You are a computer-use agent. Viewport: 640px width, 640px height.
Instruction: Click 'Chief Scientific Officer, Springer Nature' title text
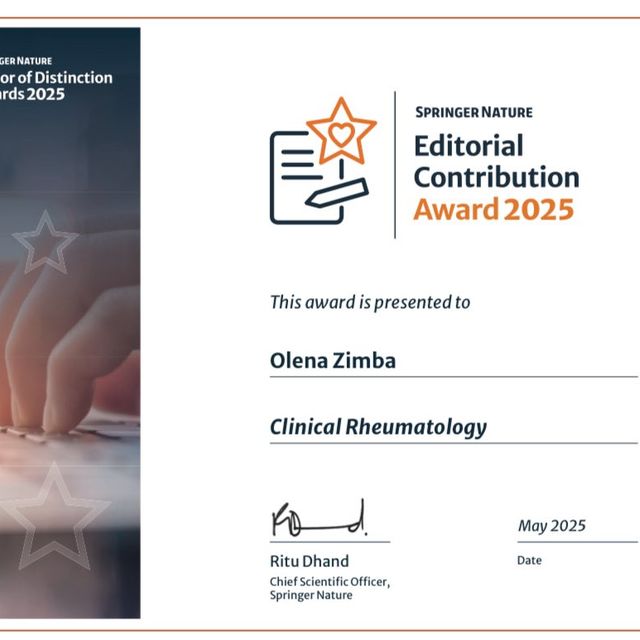(x=329, y=588)
